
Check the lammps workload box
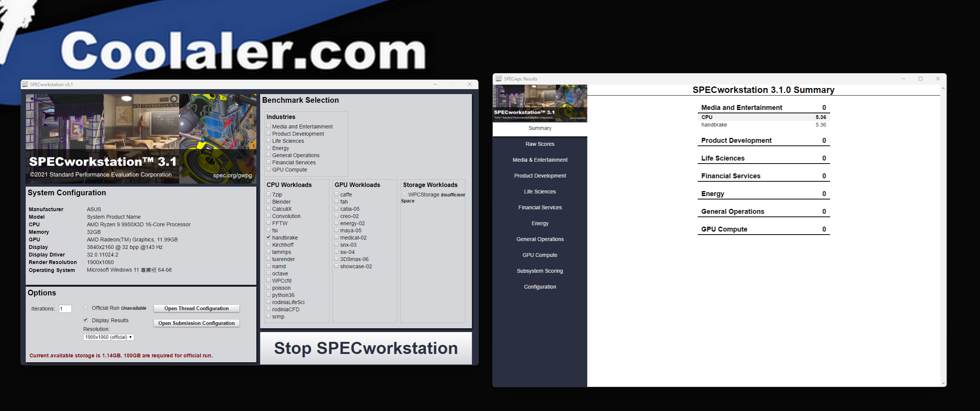pyautogui.click(x=268, y=252)
